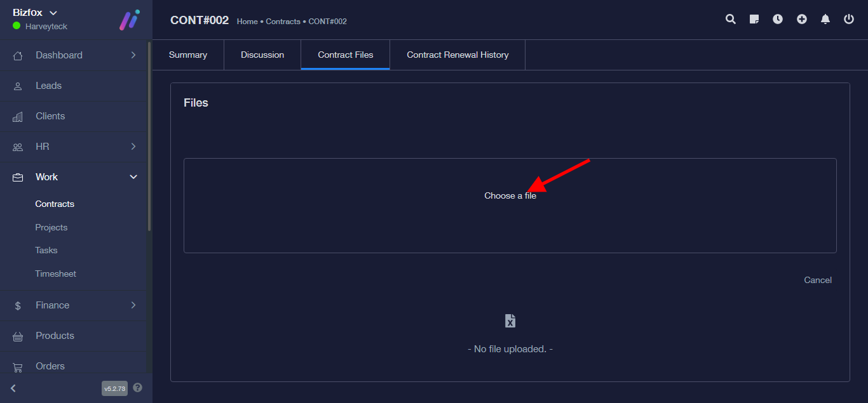The image size is (868, 403).
Task: Expand the HR menu section
Action: click(133, 147)
